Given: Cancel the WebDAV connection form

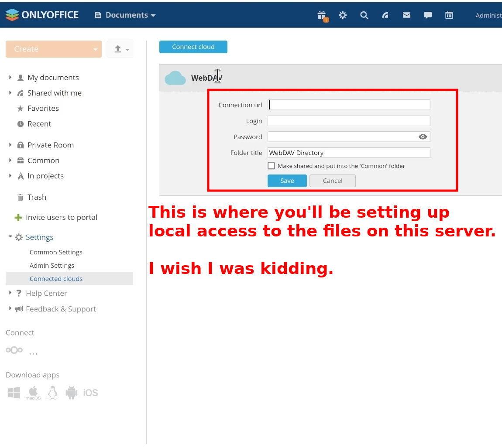Looking at the screenshot, I should [x=333, y=181].
